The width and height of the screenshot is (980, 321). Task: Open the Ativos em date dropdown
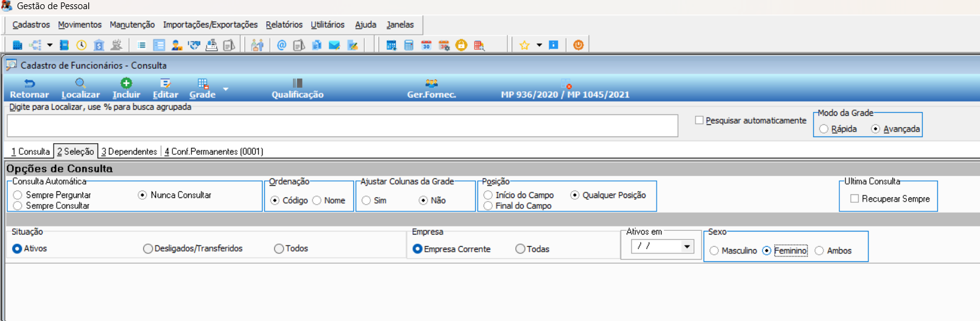[687, 246]
